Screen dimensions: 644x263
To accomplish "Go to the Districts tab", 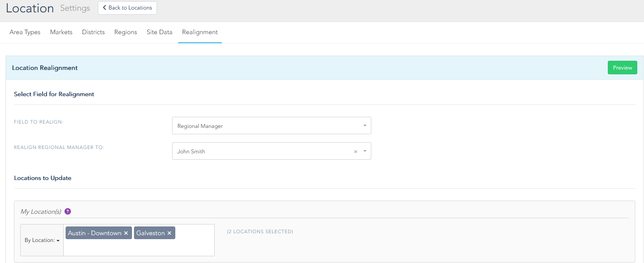I will (x=93, y=32).
